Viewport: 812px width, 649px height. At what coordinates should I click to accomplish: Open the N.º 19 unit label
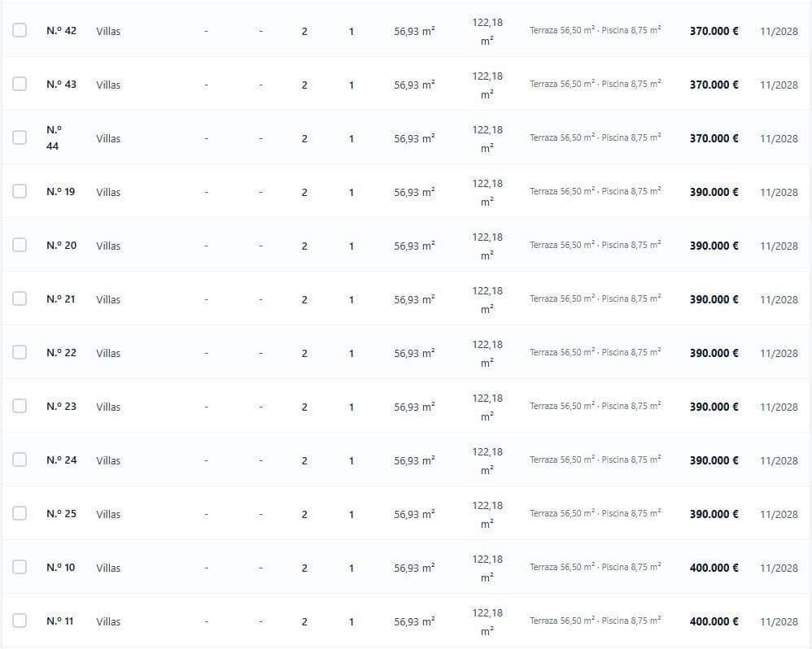(x=60, y=191)
